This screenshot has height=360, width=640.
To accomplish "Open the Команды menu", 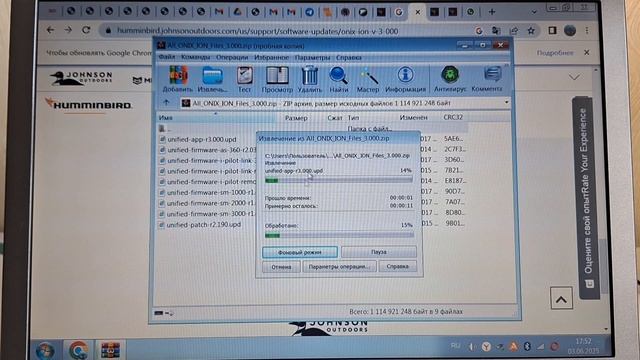I will click(196, 57).
